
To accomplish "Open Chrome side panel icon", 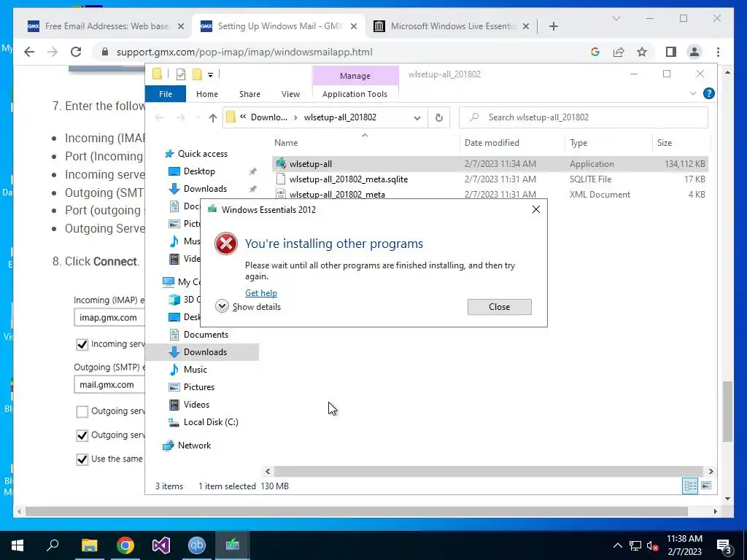I will coord(671,52).
